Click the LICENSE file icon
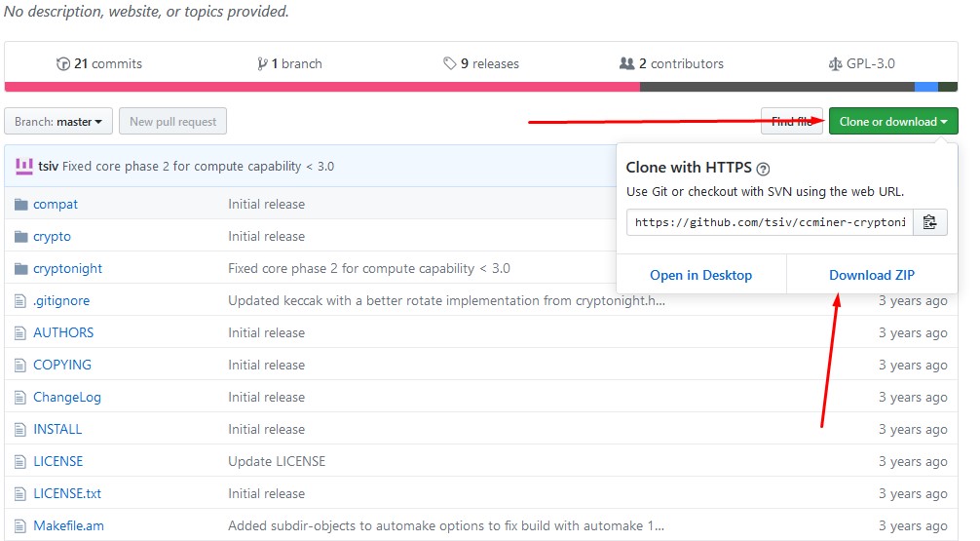Screen dimensions: 980x541 point(20,462)
